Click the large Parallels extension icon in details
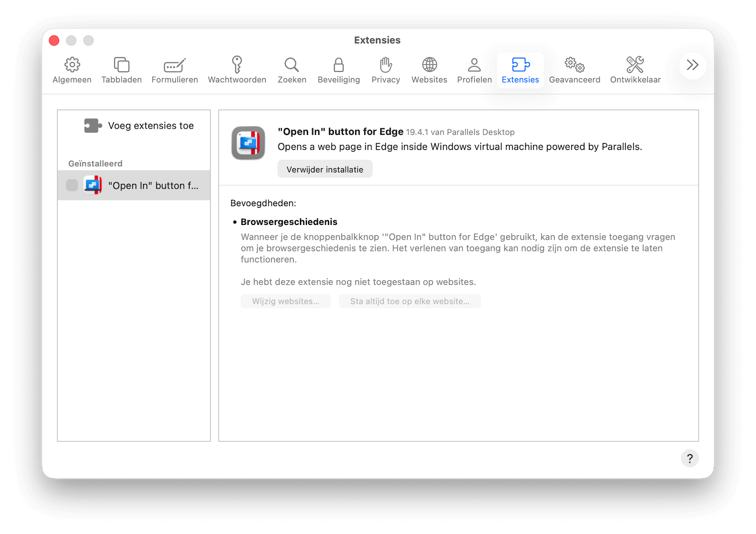Screen dimensions: 756x534 [x=248, y=143]
